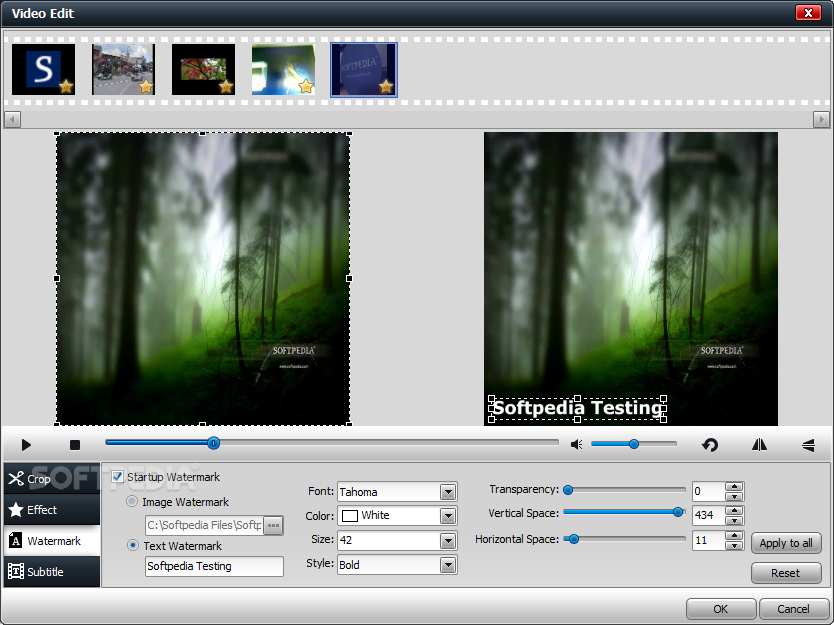Select the street scene thumbnail
Viewport: 834px width, 625px height.
(123, 70)
